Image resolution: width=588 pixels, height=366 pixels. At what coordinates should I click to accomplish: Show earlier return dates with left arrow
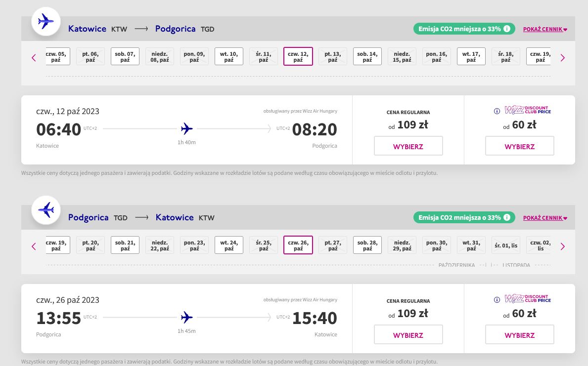pos(34,246)
